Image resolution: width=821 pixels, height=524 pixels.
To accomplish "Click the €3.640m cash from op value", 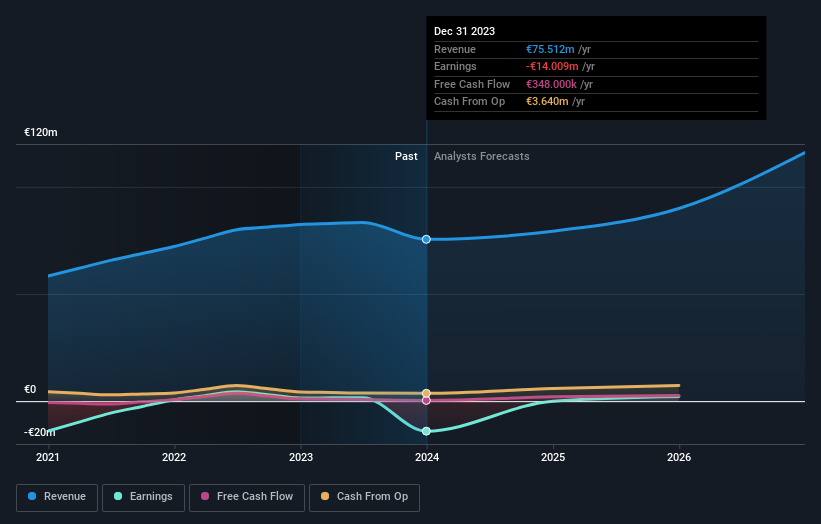I will point(547,102).
